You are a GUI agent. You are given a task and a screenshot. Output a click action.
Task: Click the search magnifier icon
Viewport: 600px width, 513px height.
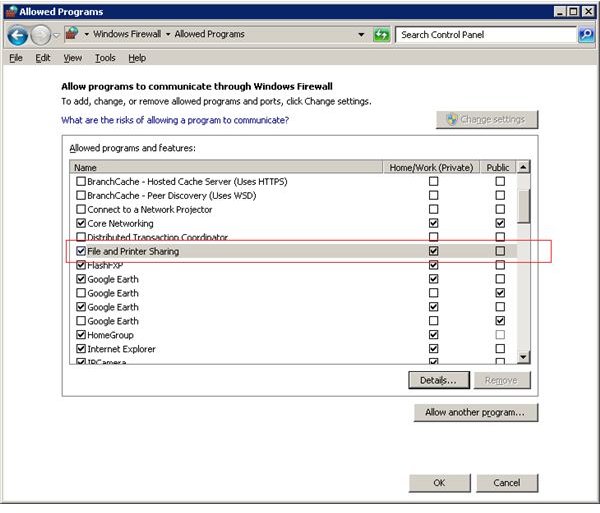click(586, 35)
